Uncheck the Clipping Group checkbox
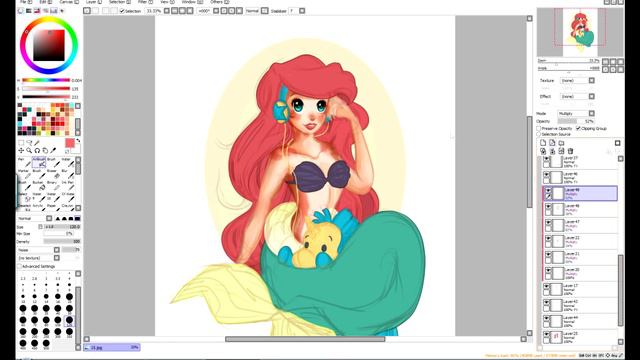This screenshot has height=360, width=640. (578, 129)
